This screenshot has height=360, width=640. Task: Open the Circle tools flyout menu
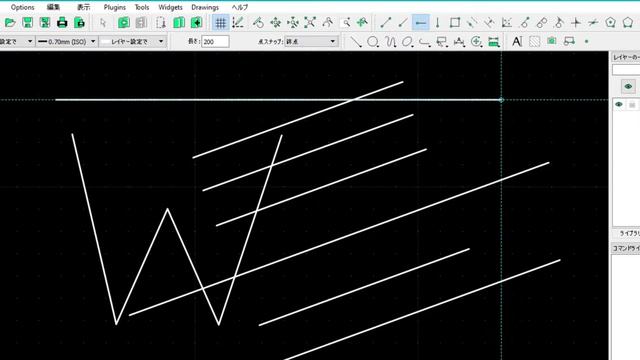[x=373, y=42]
